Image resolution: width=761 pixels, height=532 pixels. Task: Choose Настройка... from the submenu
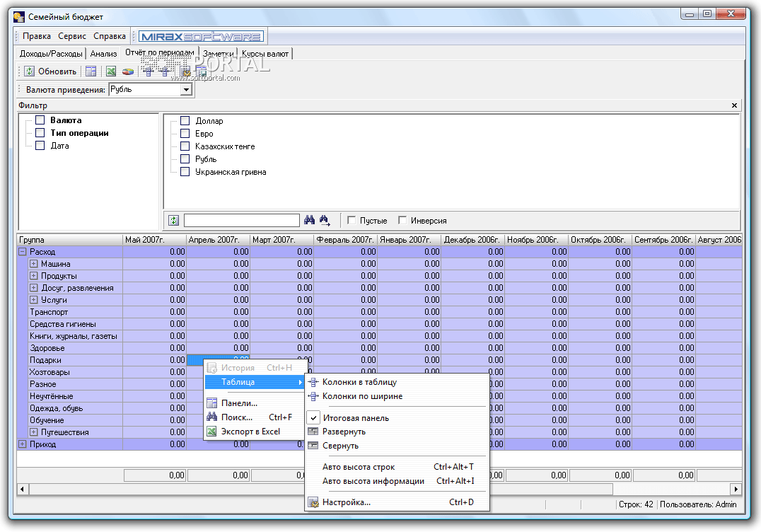346,503
